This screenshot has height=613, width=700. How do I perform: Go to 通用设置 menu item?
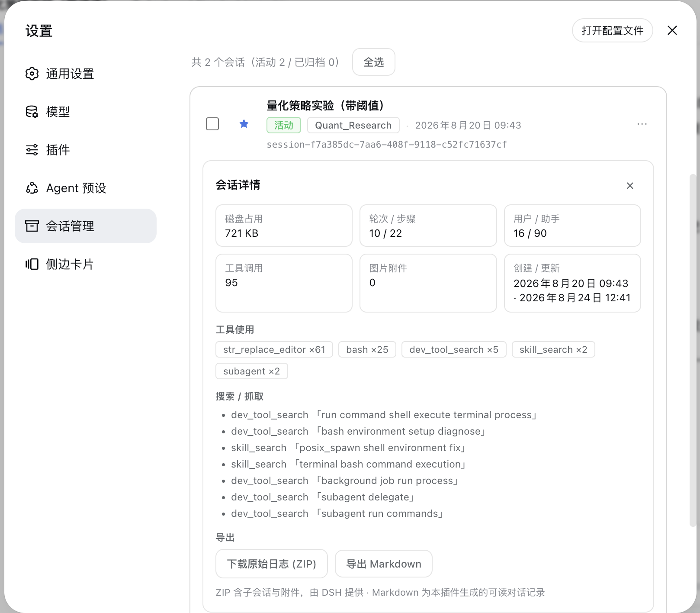pyautogui.click(x=86, y=74)
